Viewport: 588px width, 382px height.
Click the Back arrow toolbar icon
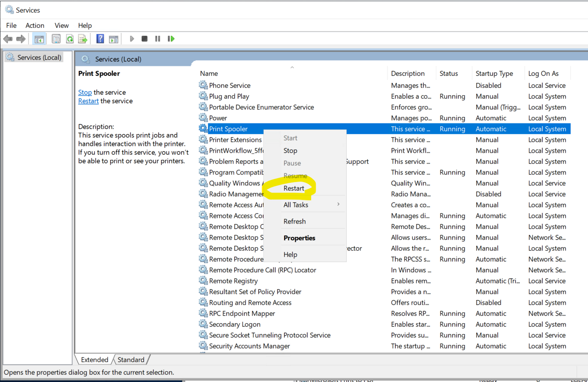[8, 39]
